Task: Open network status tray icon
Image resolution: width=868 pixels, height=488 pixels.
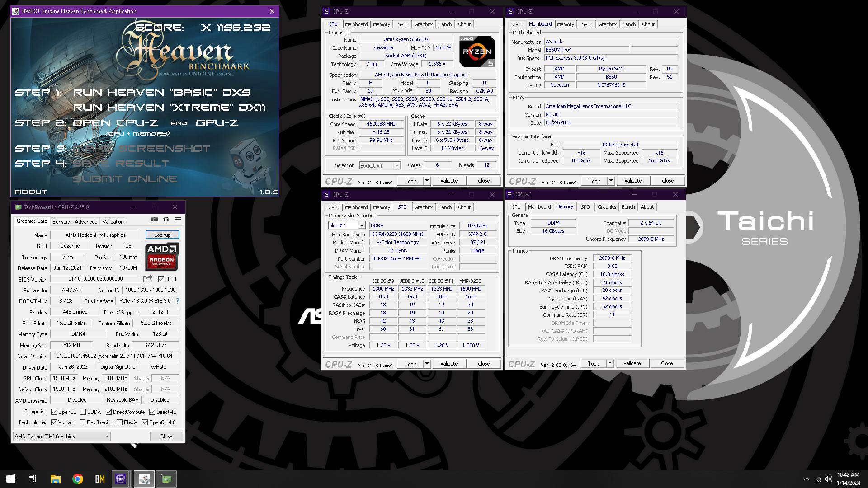Action: coord(818,479)
